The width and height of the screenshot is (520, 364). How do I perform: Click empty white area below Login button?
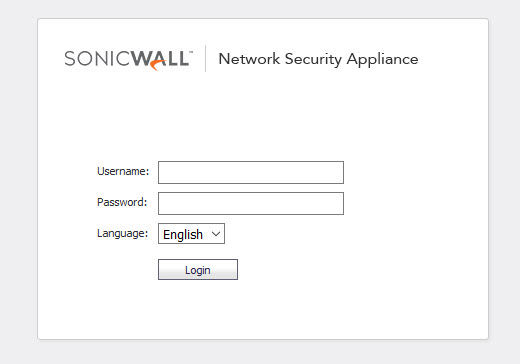pos(263,310)
